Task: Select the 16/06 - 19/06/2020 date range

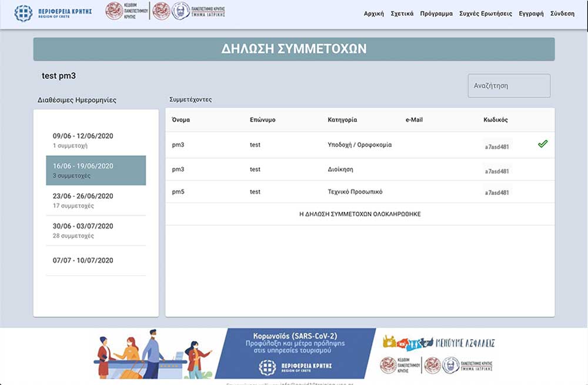Action: [96, 170]
